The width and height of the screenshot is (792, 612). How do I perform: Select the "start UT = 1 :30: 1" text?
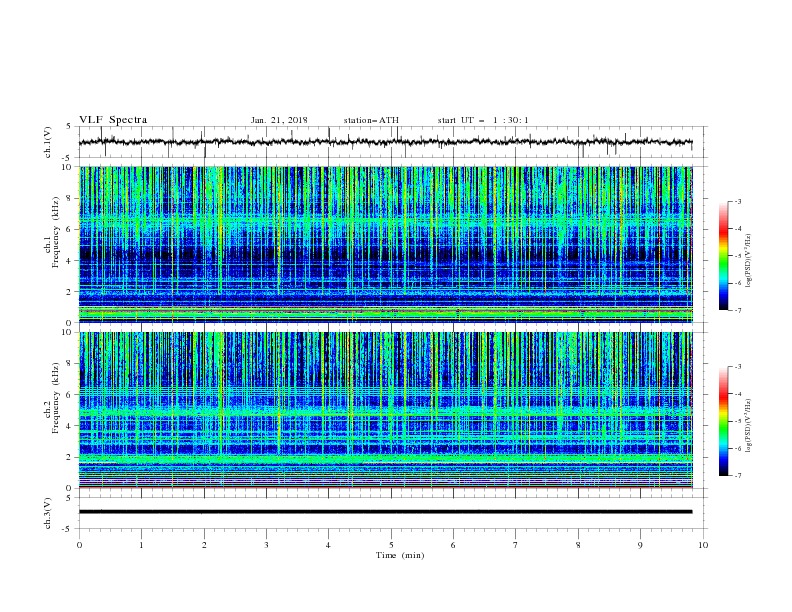[x=483, y=120]
